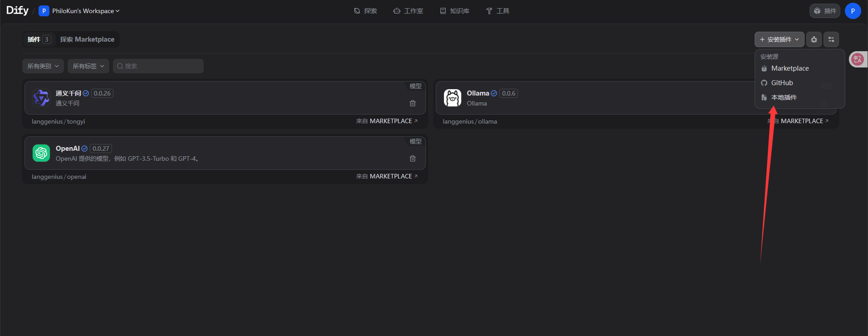
Task: Open plugin preferences sliders icon
Action: 831,39
